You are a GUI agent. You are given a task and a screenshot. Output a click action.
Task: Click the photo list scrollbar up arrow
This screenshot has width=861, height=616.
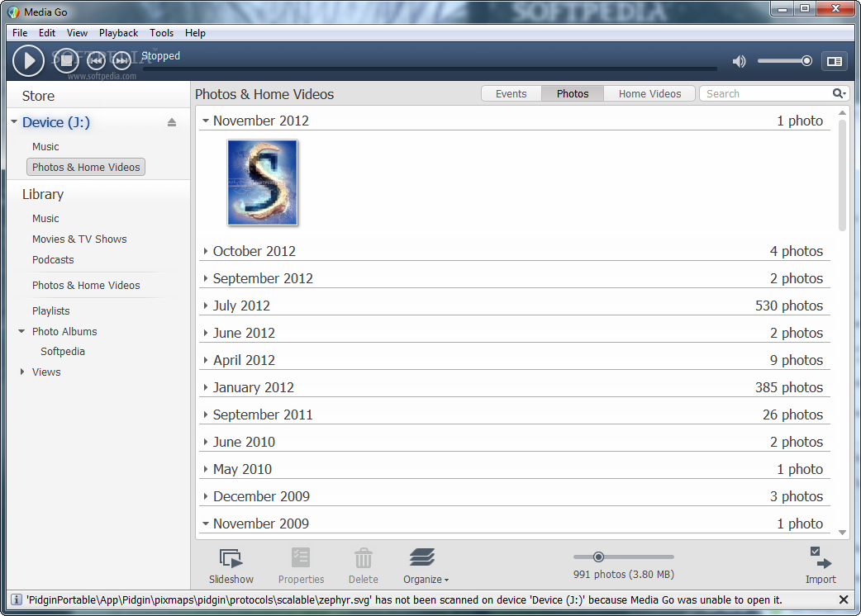point(842,112)
